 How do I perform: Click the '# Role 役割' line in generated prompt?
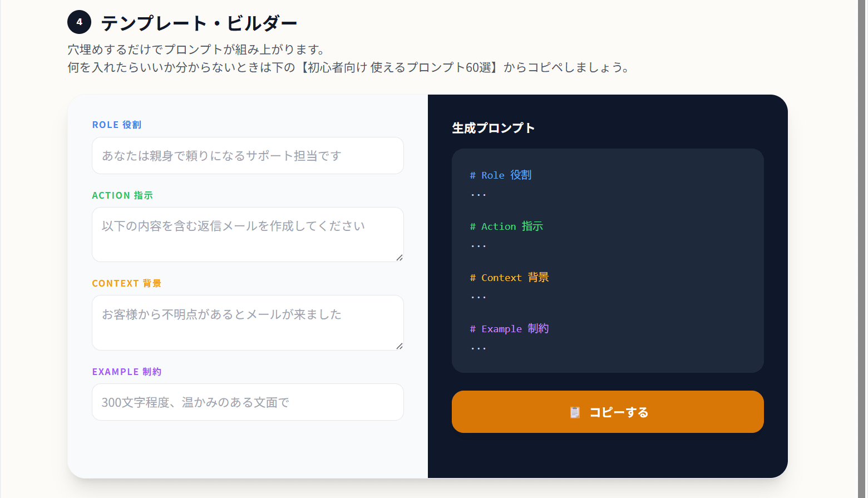[x=501, y=175]
